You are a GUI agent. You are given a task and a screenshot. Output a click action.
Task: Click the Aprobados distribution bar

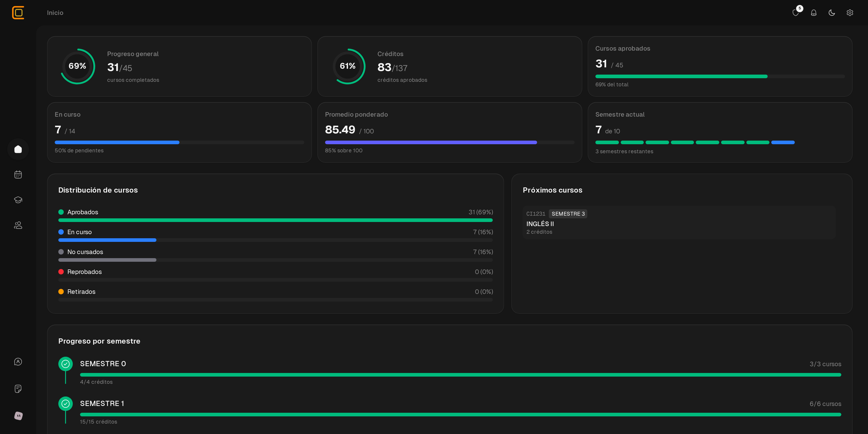coord(275,220)
